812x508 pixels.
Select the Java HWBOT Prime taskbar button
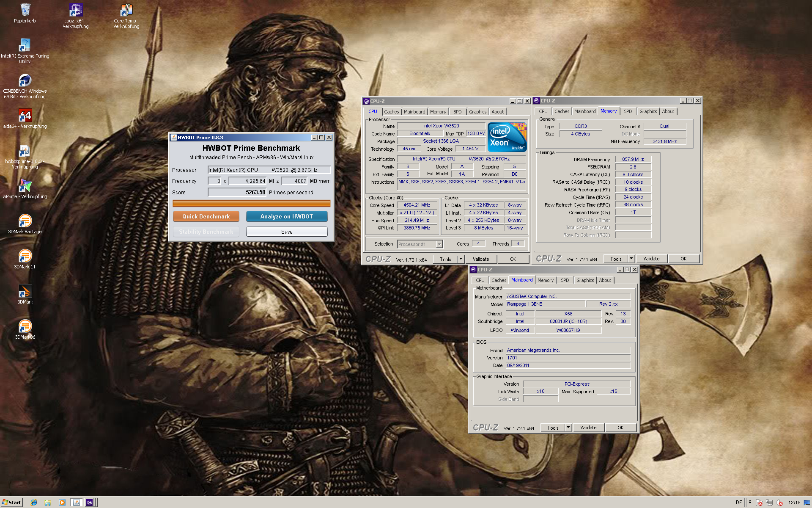(77, 502)
